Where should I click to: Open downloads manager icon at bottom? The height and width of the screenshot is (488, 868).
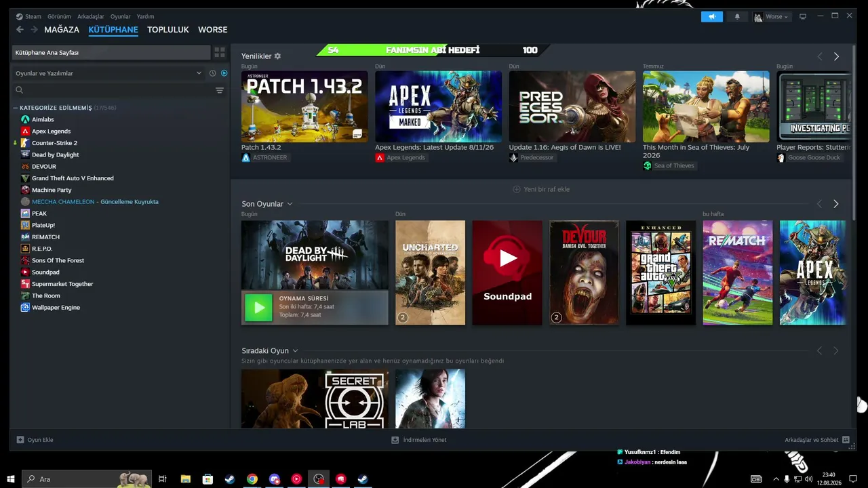tap(395, 440)
